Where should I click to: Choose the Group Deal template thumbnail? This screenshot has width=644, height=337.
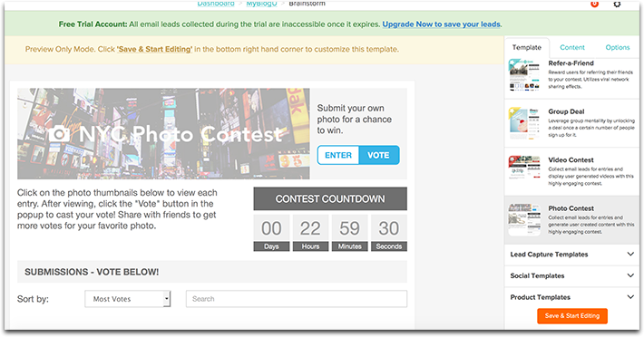coord(524,123)
